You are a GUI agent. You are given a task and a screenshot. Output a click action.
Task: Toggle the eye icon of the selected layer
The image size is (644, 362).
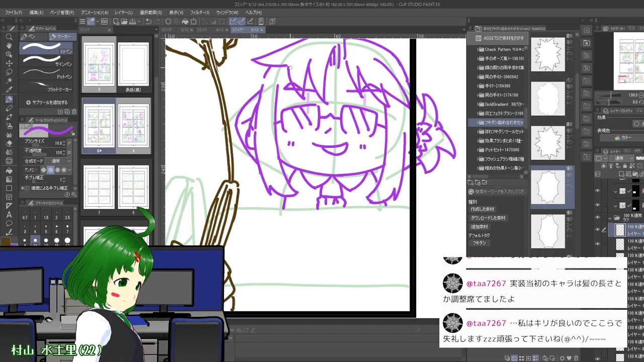pyautogui.click(x=597, y=230)
